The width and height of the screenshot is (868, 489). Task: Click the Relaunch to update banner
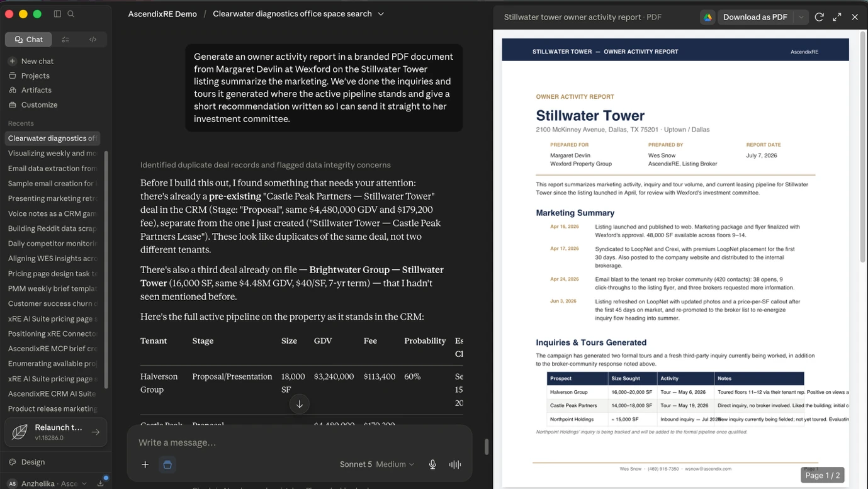(x=56, y=432)
